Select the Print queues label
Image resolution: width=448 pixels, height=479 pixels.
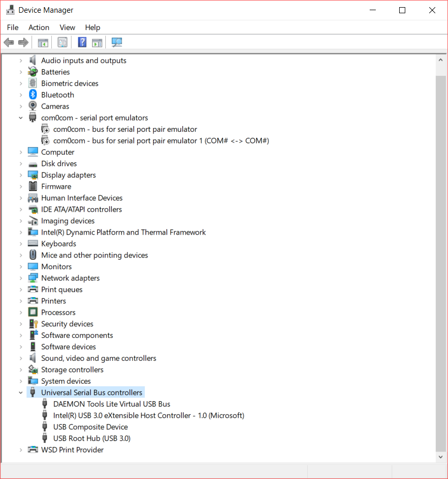pos(62,289)
